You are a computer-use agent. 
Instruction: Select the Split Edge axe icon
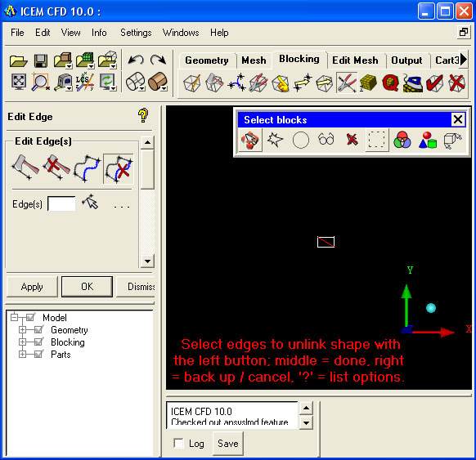pos(25,168)
